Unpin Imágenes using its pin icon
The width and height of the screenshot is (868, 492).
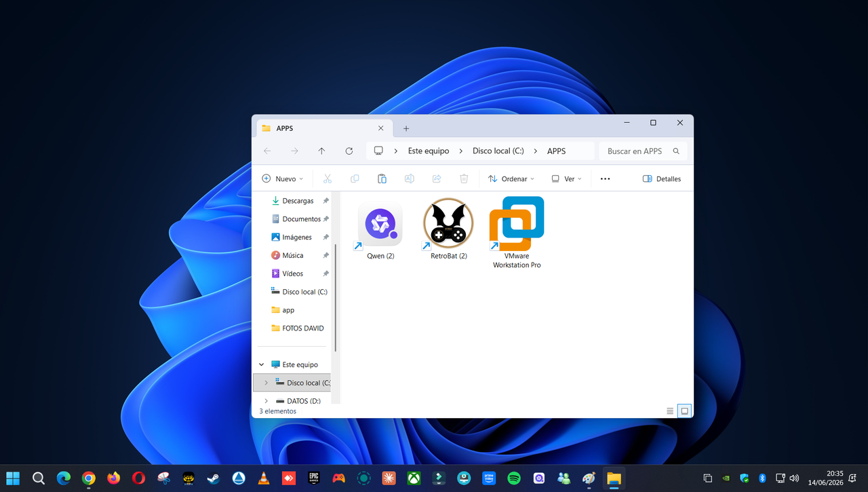pyautogui.click(x=325, y=238)
